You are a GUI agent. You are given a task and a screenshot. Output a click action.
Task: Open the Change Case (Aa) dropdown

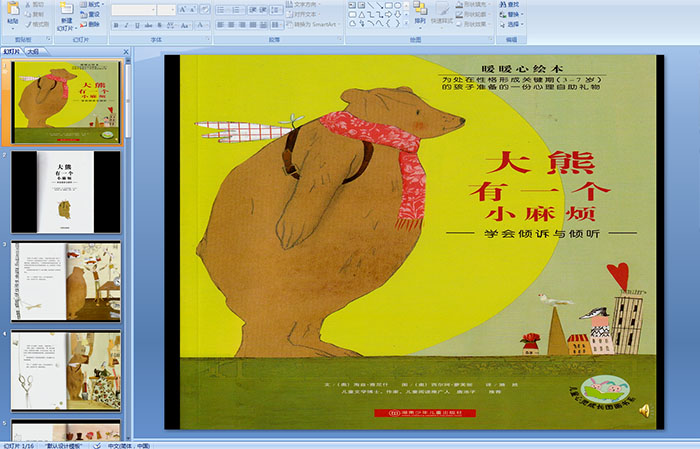[x=185, y=25]
